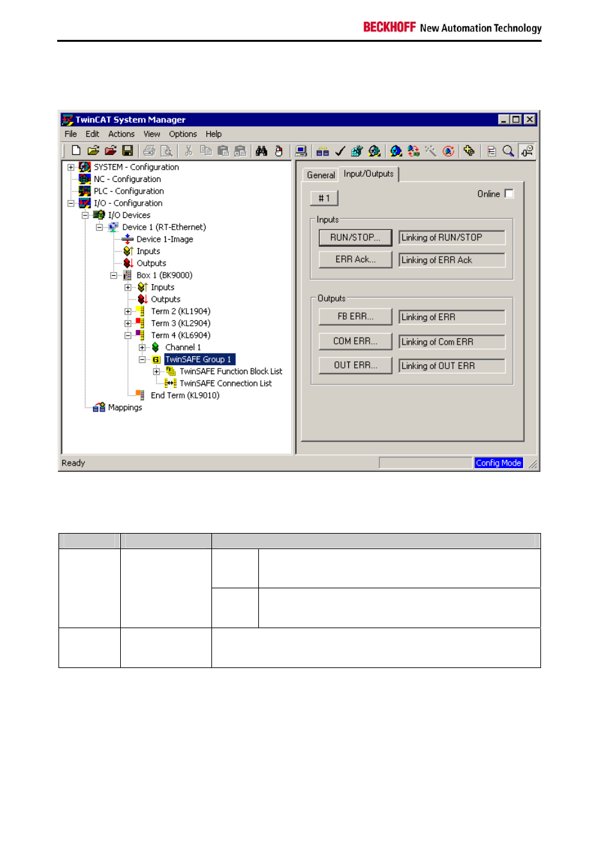Screen dimensions: 613x868
Task: Click the # 1 button
Action: pyautogui.click(x=324, y=198)
